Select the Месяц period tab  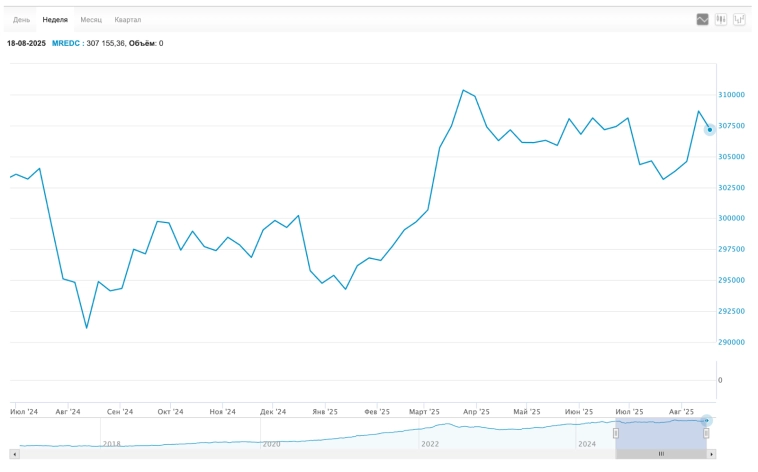click(x=91, y=19)
